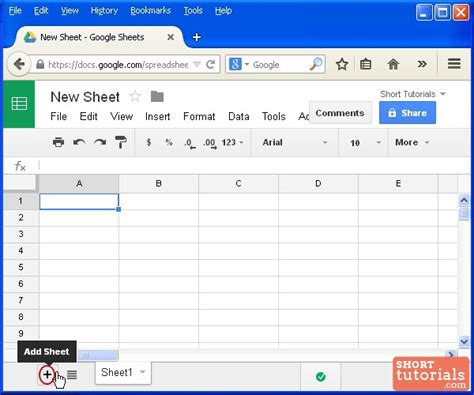Format as currency with dollar icon
The image size is (474, 395).
click(149, 142)
